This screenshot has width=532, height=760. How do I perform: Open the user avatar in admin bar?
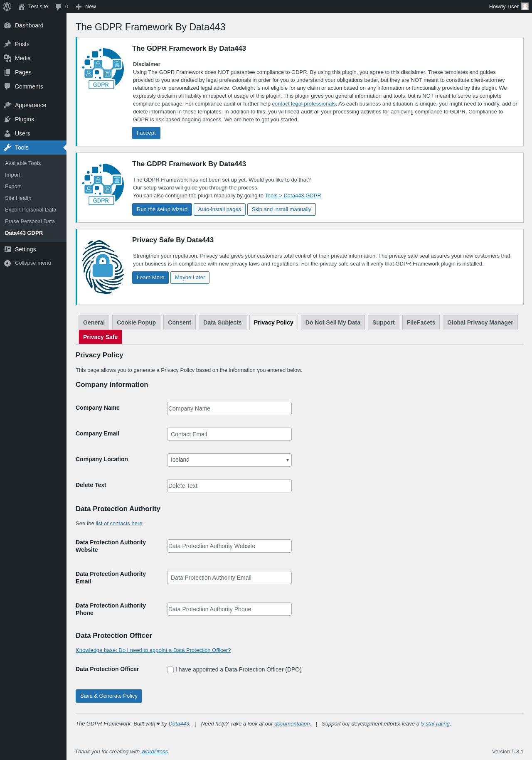point(525,7)
